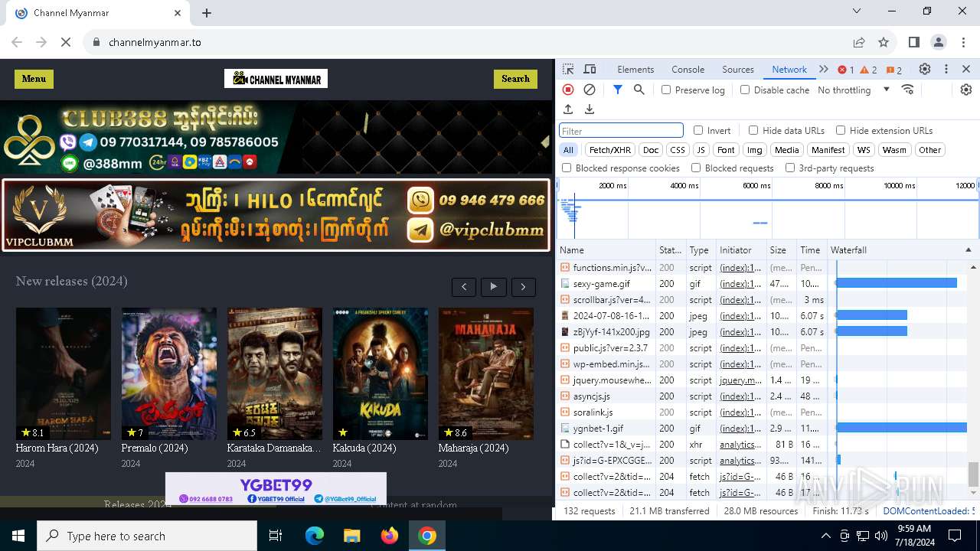Open new browser tab plus
Viewport: 980px width, 551px height.
pyautogui.click(x=207, y=13)
